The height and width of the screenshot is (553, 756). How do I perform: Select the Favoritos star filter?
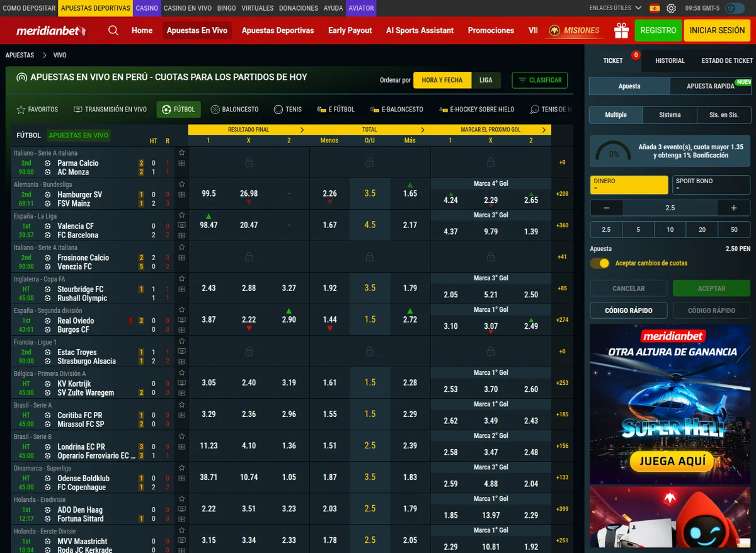37,110
